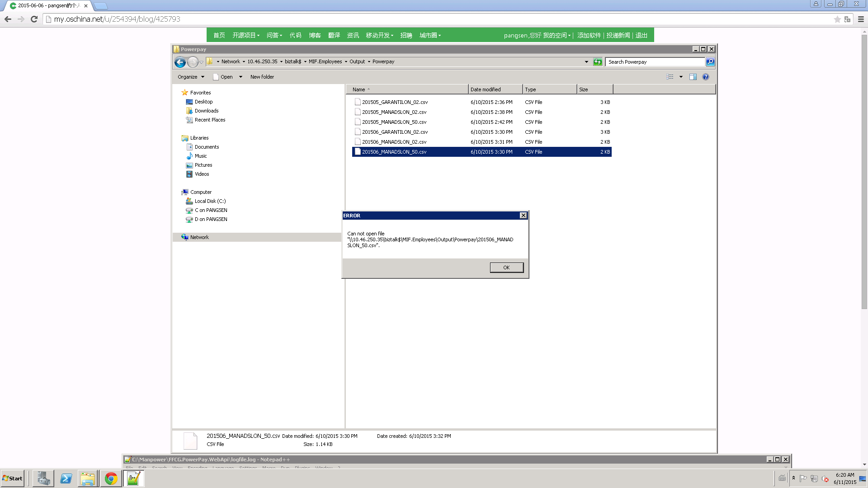Viewport: 868px width, 488px height.
Task: Launch PowerShell from the taskbar
Action: point(66,479)
